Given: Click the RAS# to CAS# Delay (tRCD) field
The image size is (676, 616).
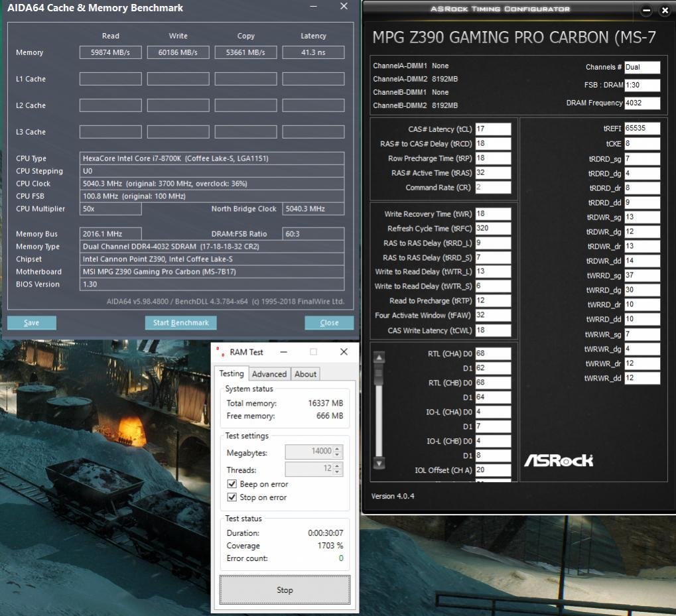Looking at the screenshot, I should (493, 143).
